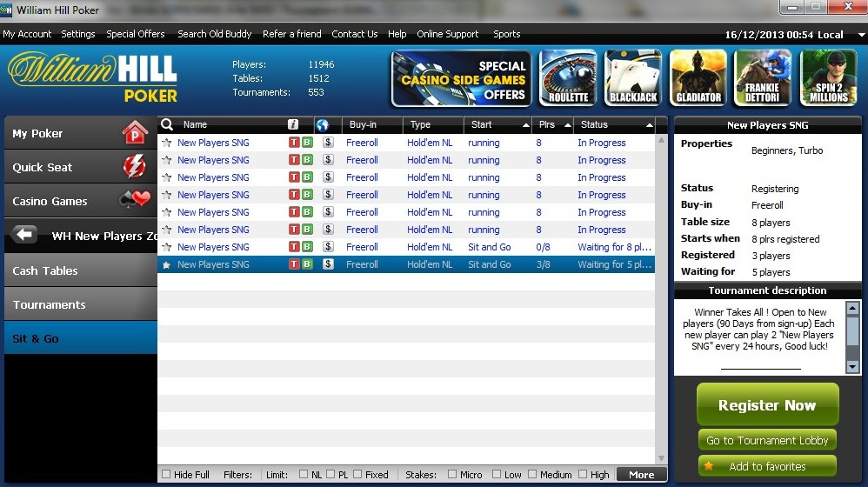The image size is (868, 487).
Task: Toggle favorite star on the 0/8 SNG row
Action: tap(166, 247)
